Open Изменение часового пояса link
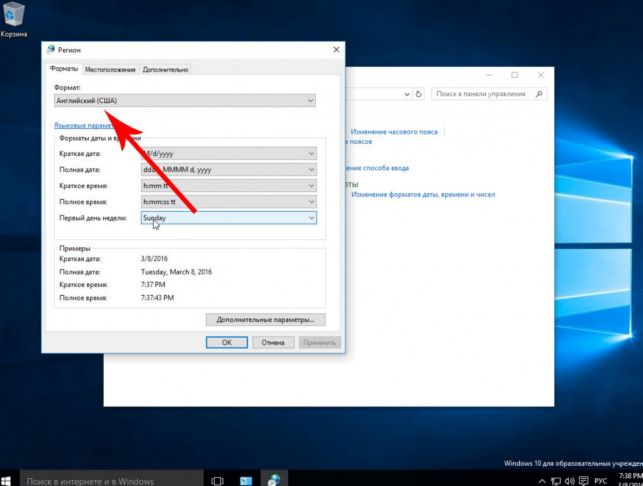Image resolution: width=643 pixels, height=486 pixels. 394,132
